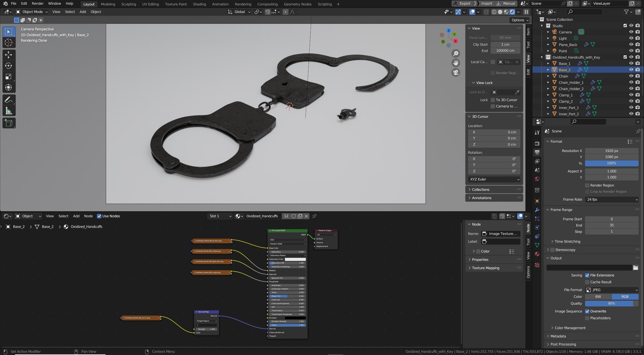Switch to the Geometry Nodes workspace tab

pos(298,4)
